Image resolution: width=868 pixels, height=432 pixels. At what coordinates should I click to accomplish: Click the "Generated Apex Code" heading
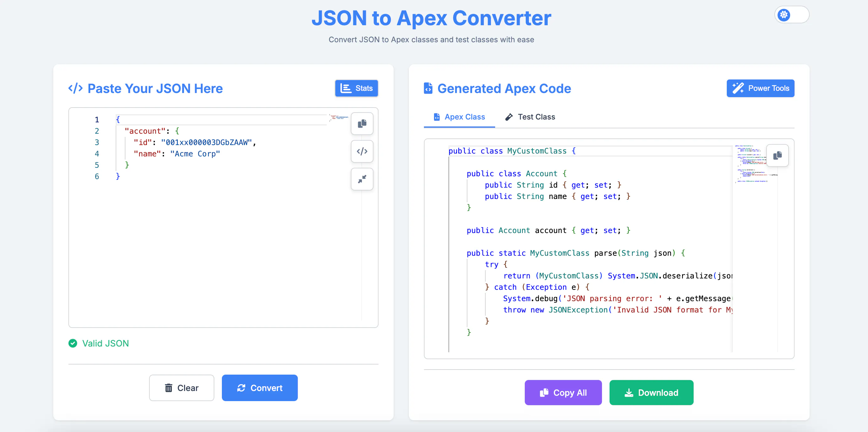pyautogui.click(x=504, y=88)
